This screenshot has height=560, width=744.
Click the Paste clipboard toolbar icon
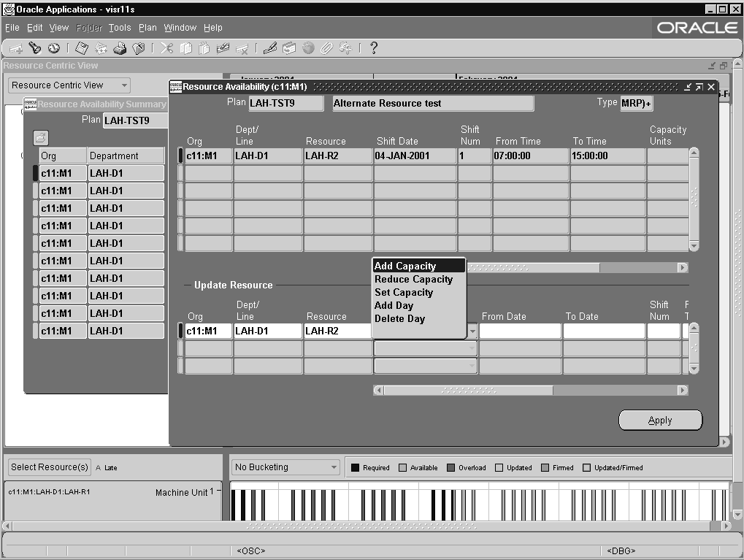tap(204, 48)
